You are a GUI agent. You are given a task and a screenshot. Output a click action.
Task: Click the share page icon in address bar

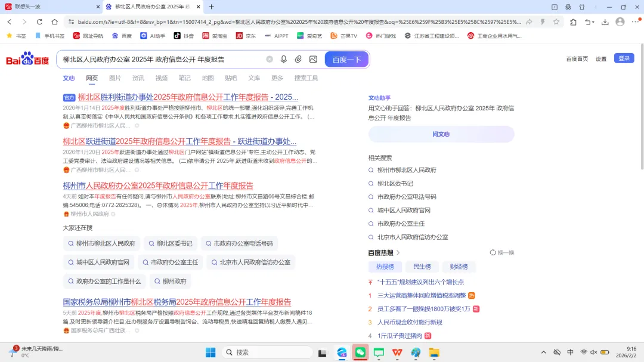click(529, 22)
